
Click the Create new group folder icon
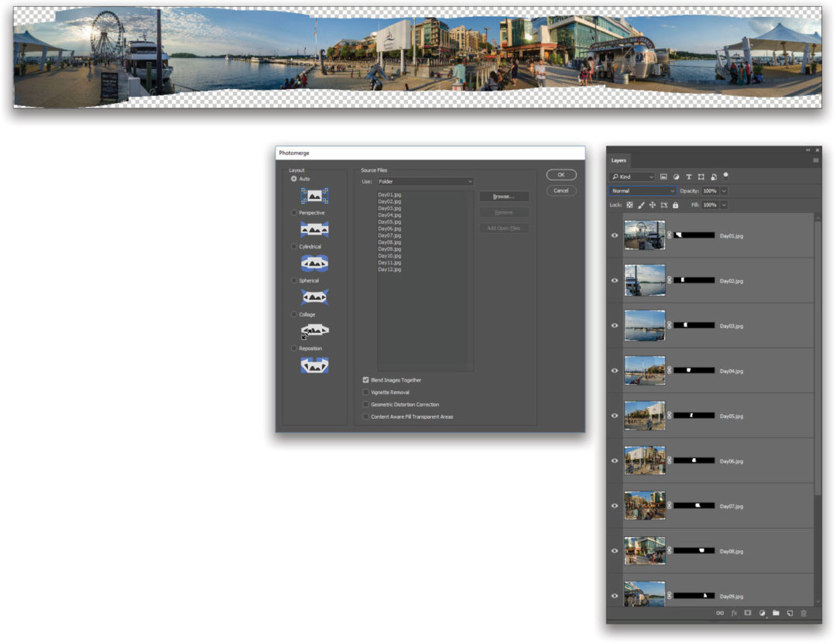click(x=776, y=613)
